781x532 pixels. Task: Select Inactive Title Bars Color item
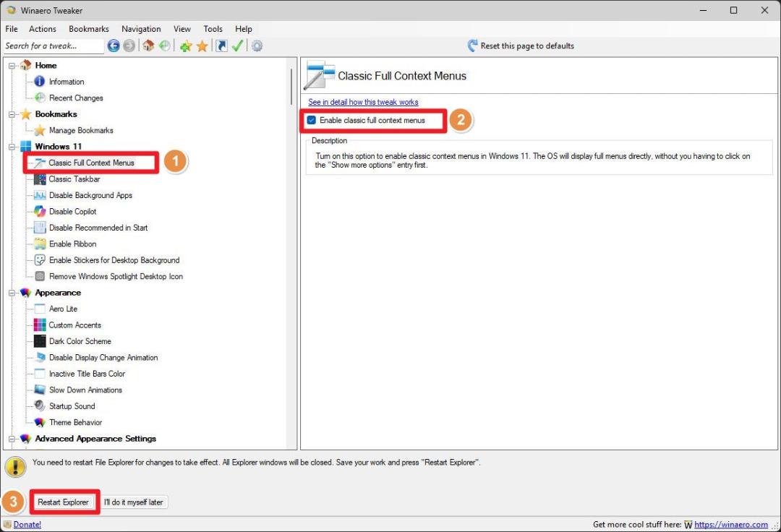(88, 374)
